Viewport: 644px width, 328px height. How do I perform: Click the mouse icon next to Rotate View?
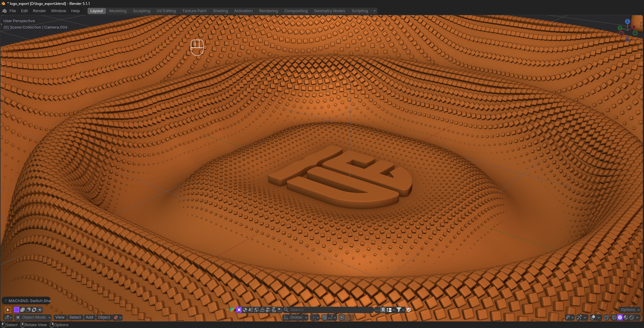23,325
